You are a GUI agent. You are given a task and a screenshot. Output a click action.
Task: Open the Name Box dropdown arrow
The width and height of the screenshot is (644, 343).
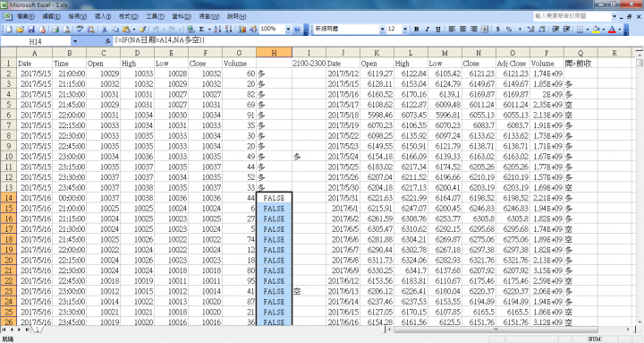click(75, 41)
